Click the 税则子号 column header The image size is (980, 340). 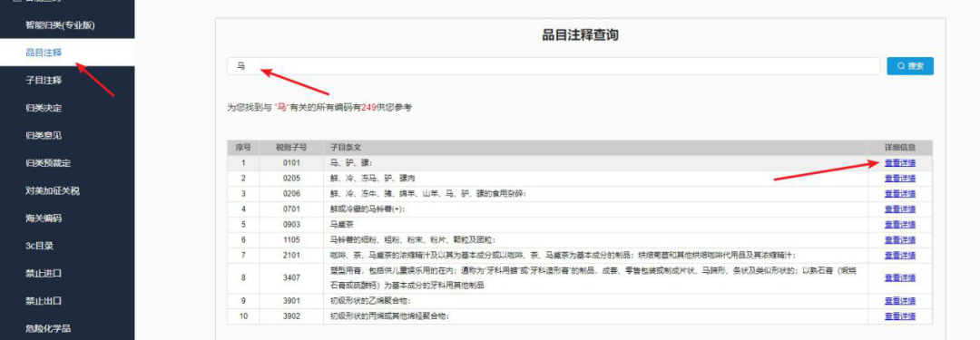click(291, 148)
